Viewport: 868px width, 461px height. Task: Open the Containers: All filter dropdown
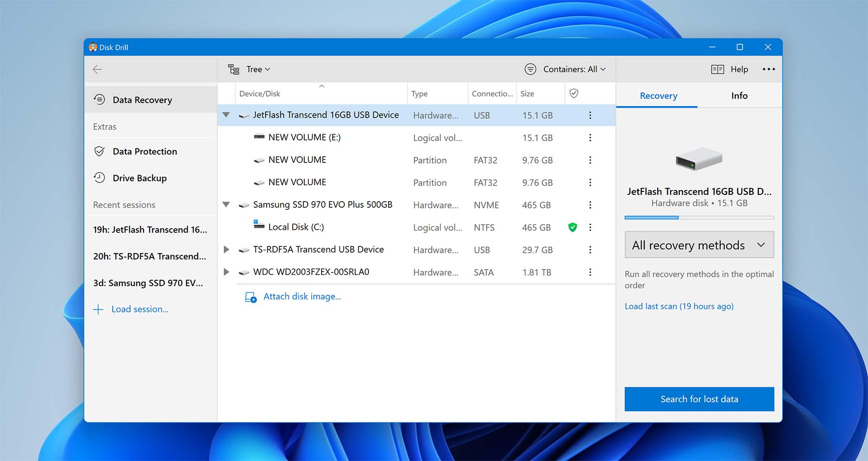point(565,69)
